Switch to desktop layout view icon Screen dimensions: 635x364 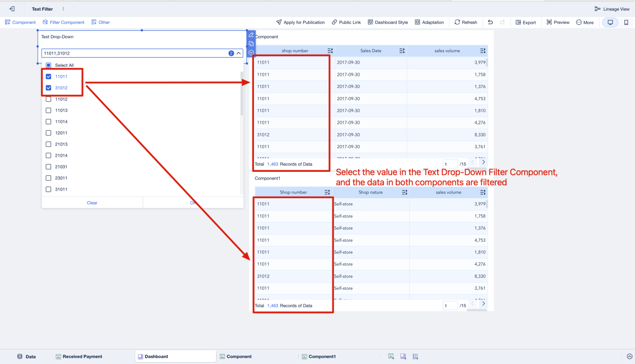tap(610, 22)
